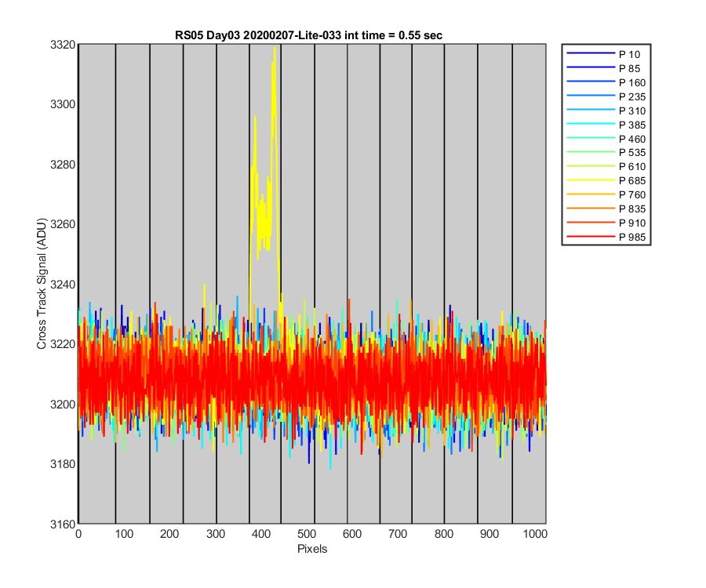This screenshot has width=706, height=588.
Task: Select the P 160 legend entry
Action: tap(606, 83)
